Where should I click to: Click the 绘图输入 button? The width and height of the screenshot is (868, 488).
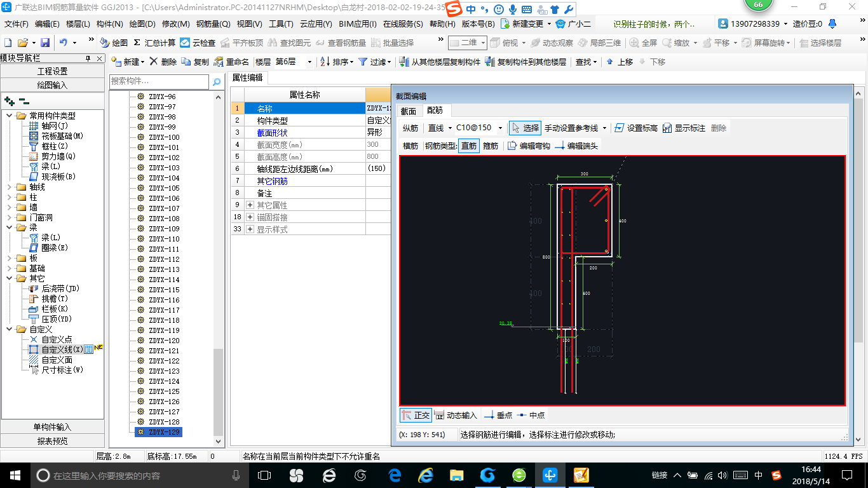click(53, 85)
